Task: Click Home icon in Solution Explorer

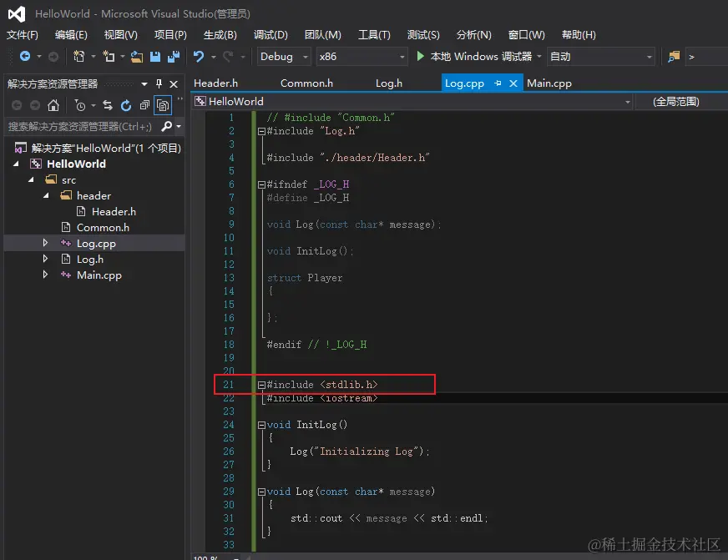Action: (x=53, y=105)
